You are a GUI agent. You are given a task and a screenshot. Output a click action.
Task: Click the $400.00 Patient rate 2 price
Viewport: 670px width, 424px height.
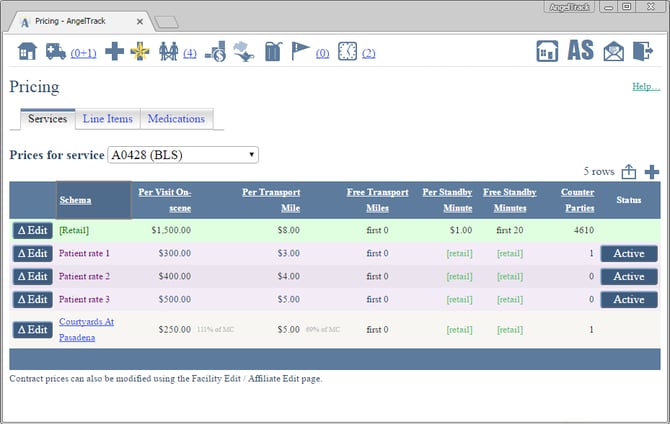(x=174, y=277)
